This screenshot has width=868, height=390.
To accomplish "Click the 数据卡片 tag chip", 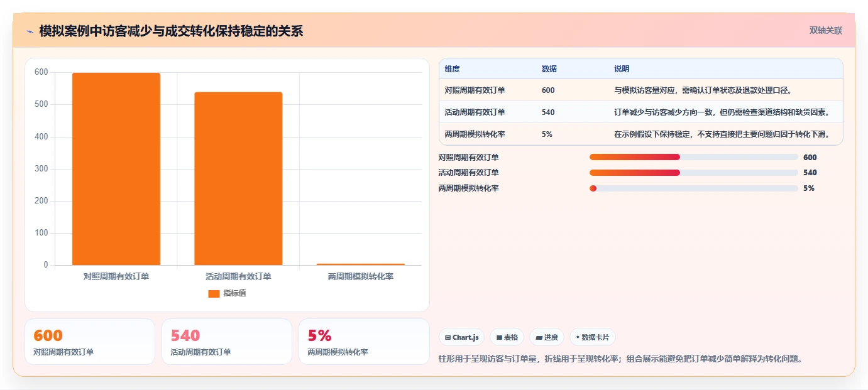I will point(593,337).
